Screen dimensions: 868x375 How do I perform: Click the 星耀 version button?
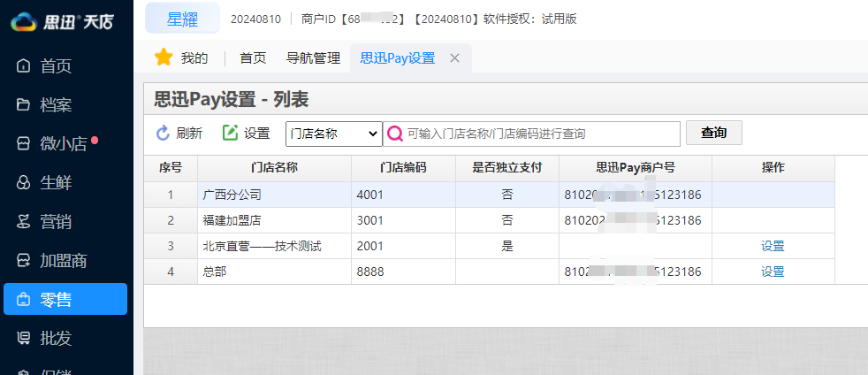(x=182, y=19)
